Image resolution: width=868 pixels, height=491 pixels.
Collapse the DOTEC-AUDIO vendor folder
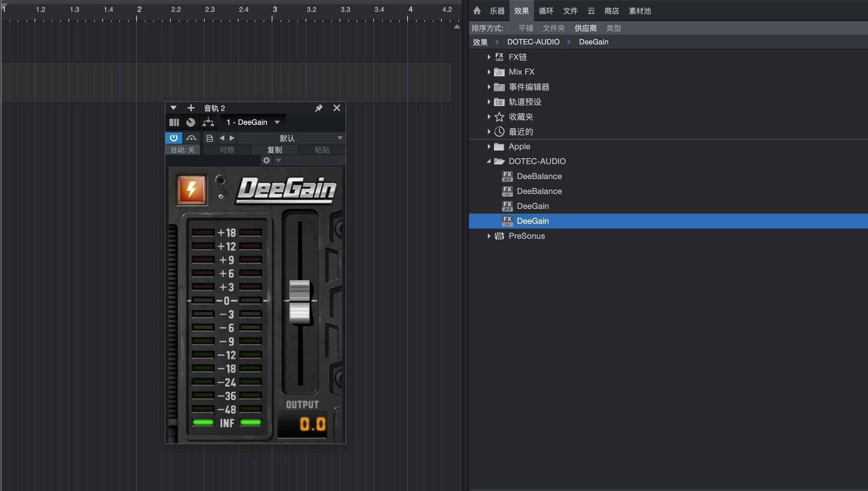[488, 161]
